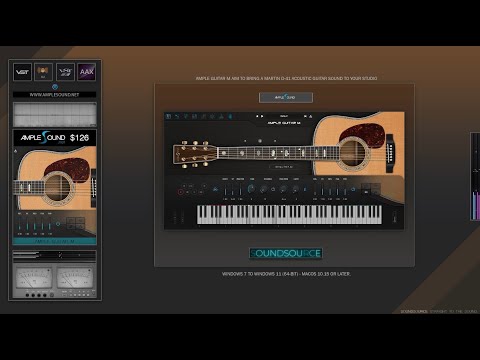Open the www.amplesound.net link
480x360 pixels.
55,95
